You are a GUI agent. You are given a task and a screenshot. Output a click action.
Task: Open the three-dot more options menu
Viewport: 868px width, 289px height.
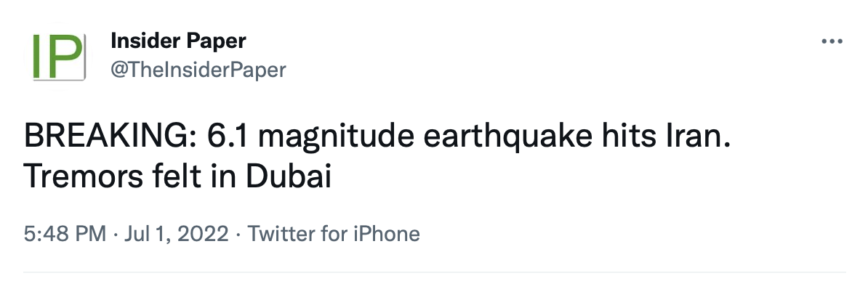(x=832, y=41)
